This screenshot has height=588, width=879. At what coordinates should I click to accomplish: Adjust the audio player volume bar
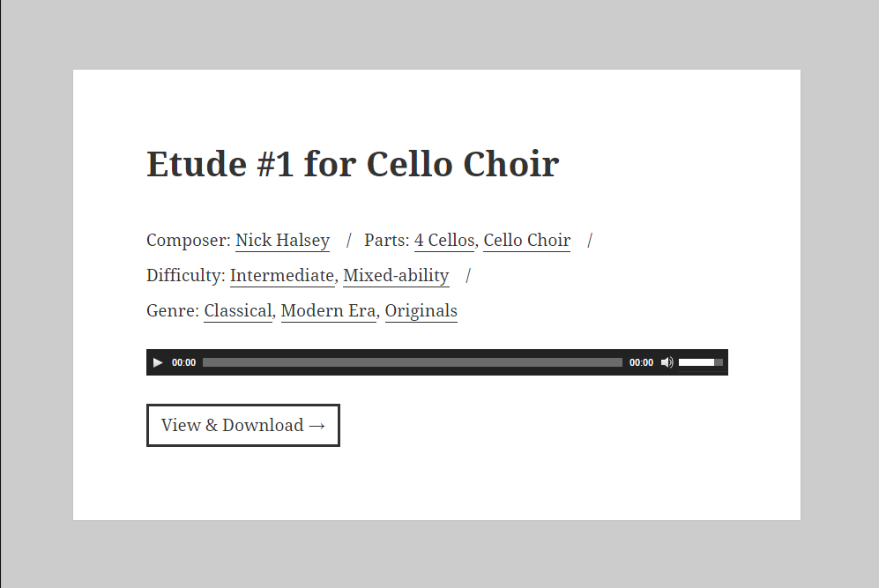(701, 362)
